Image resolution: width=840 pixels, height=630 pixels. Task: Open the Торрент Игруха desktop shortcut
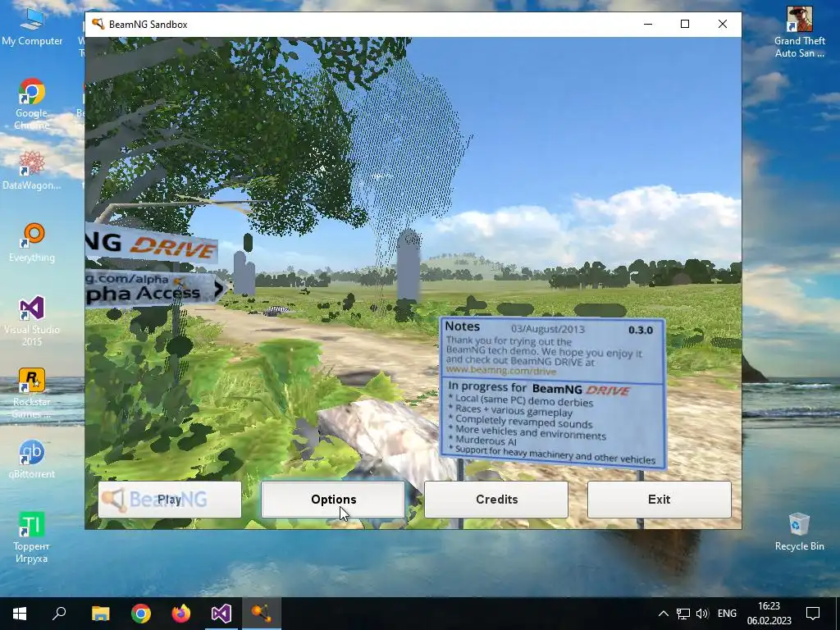coord(32,537)
